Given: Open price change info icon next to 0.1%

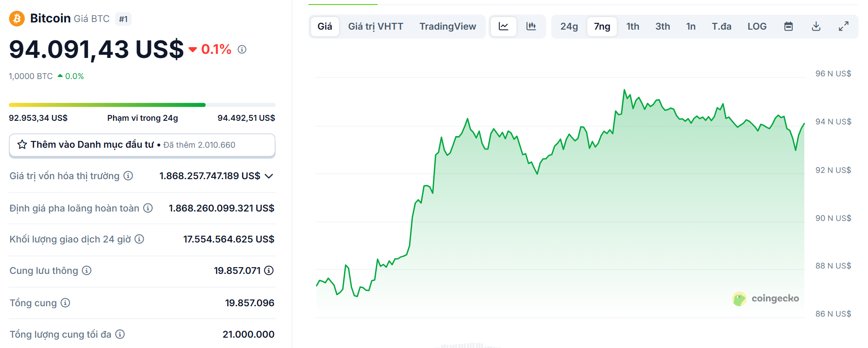Looking at the screenshot, I should pos(242,49).
